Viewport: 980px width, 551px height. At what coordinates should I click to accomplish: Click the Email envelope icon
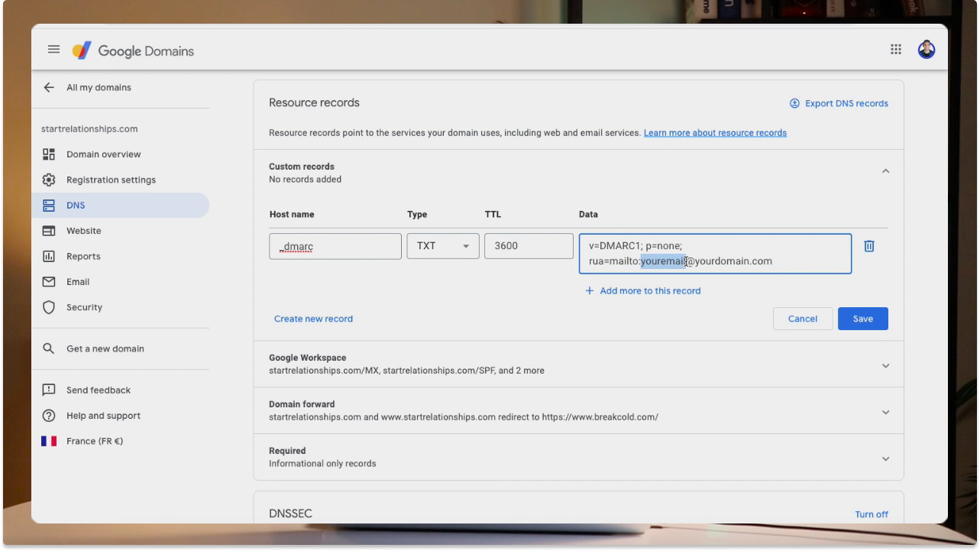pyautogui.click(x=49, y=282)
